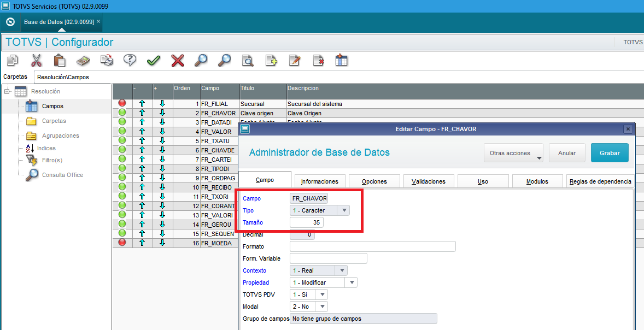Select Campos in the tree

pyautogui.click(x=52, y=106)
